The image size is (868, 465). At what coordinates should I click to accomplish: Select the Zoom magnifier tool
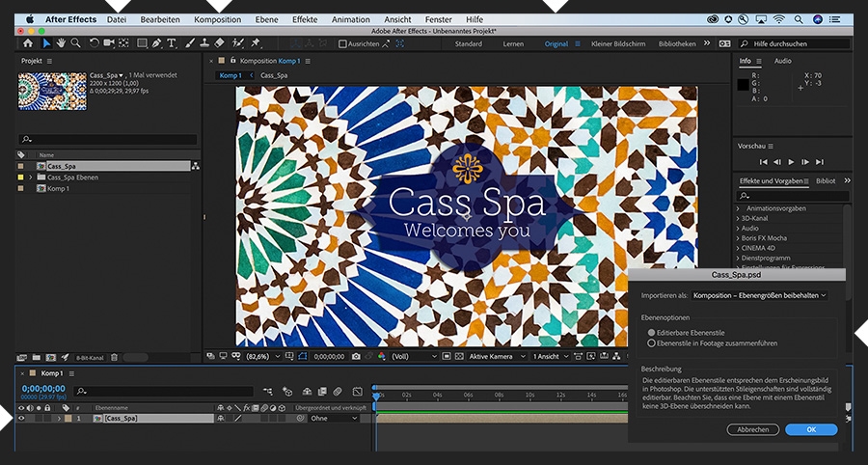click(75, 43)
